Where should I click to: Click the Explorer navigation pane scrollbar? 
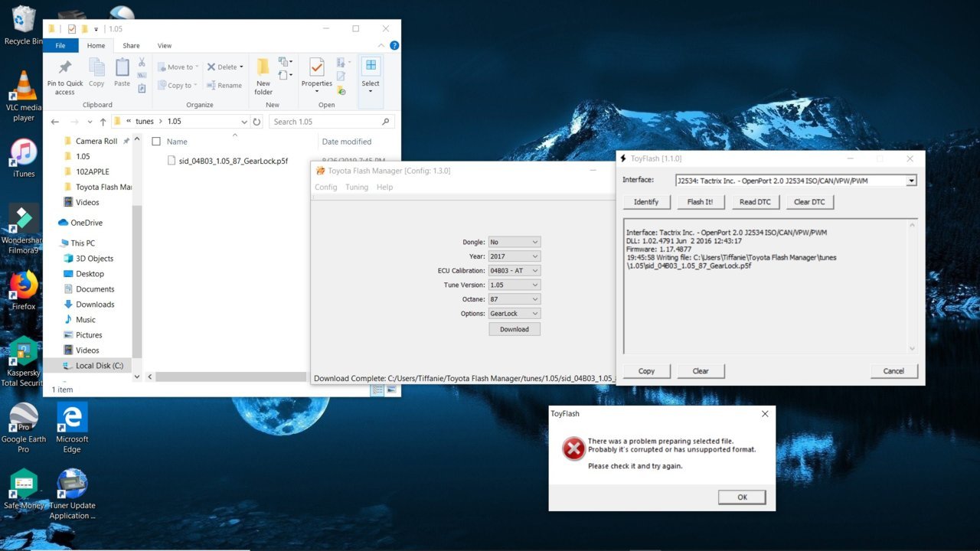(137, 283)
